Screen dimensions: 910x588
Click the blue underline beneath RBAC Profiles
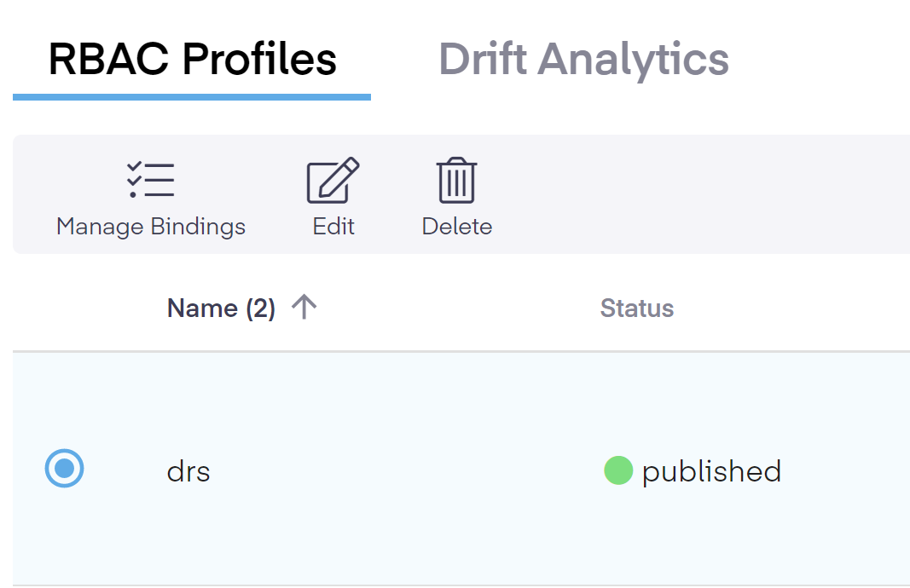(192, 97)
